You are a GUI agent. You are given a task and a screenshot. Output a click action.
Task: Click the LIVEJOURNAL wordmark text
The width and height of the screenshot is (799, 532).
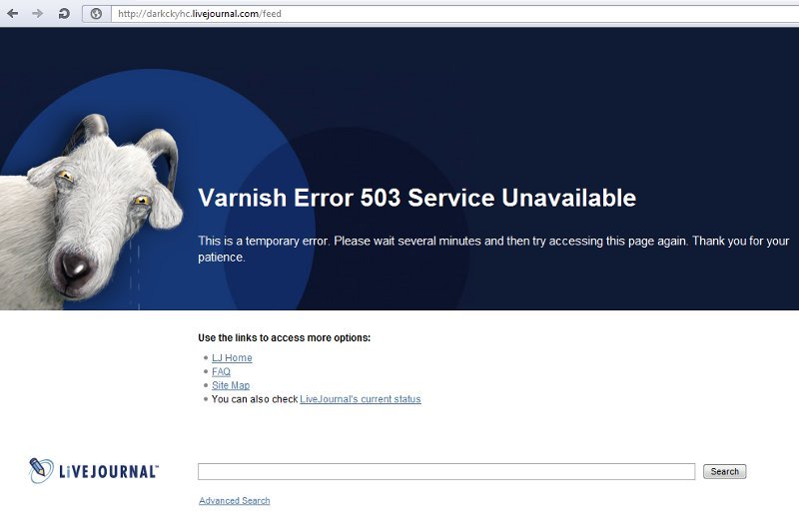tap(109, 472)
